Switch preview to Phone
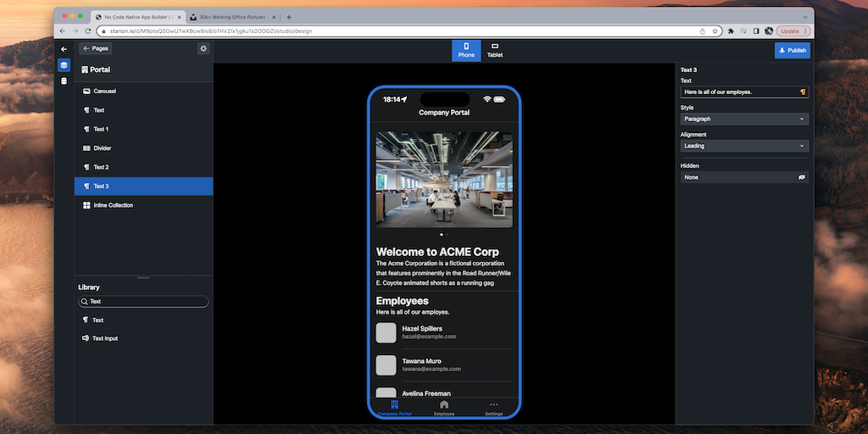 click(466, 50)
